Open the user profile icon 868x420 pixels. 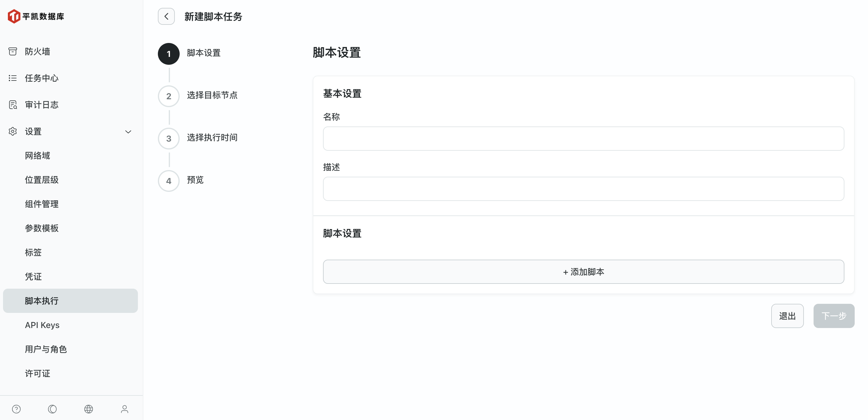[x=124, y=409]
